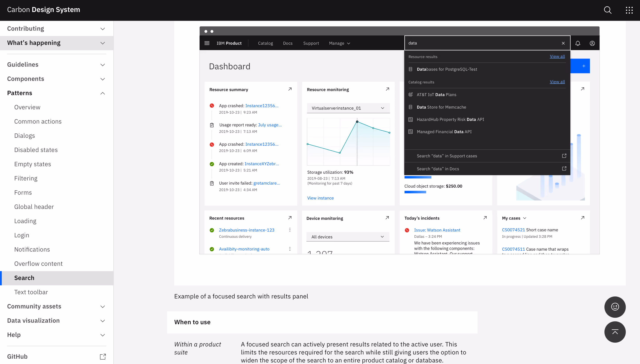Click the Cloud object storage progress bar
Viewport: 640px width, 364px height.
point(415,192)
